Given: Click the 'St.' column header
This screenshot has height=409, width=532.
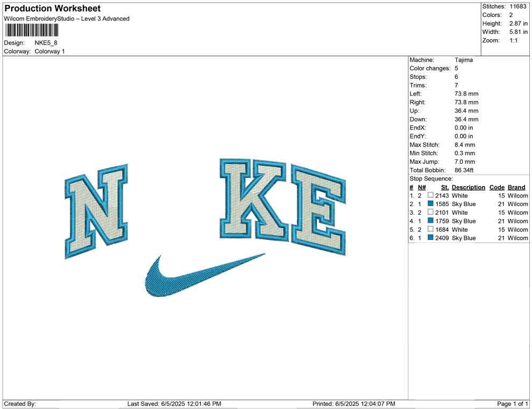Looking at the screenshot, I should click(445, 187).
